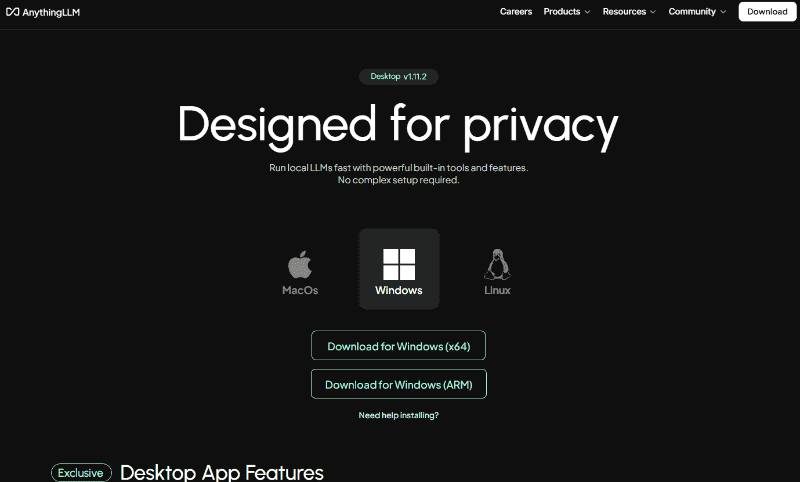800x482 pixels.
Task: Select the Windows logo tab
Action: click(398, 269)
